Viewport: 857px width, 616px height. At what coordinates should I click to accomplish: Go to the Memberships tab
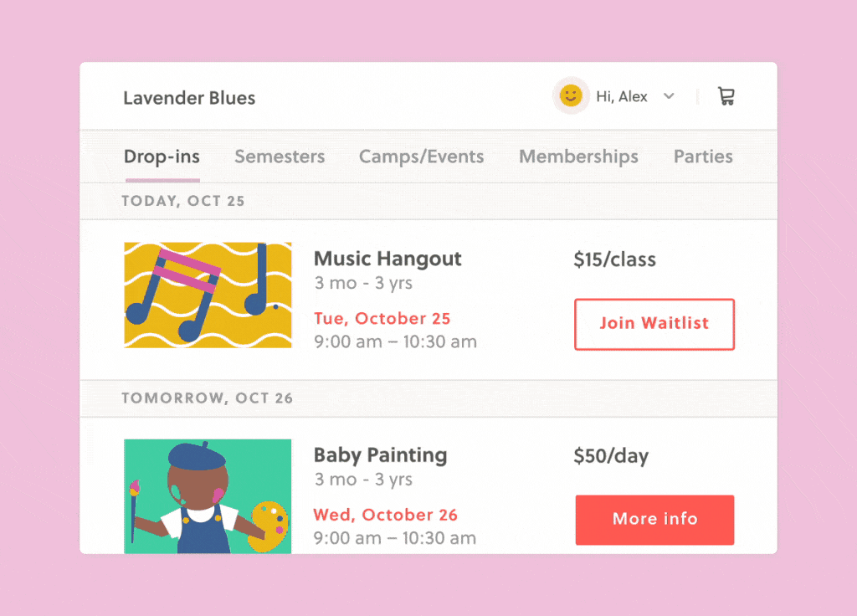[x=578, y=157]
